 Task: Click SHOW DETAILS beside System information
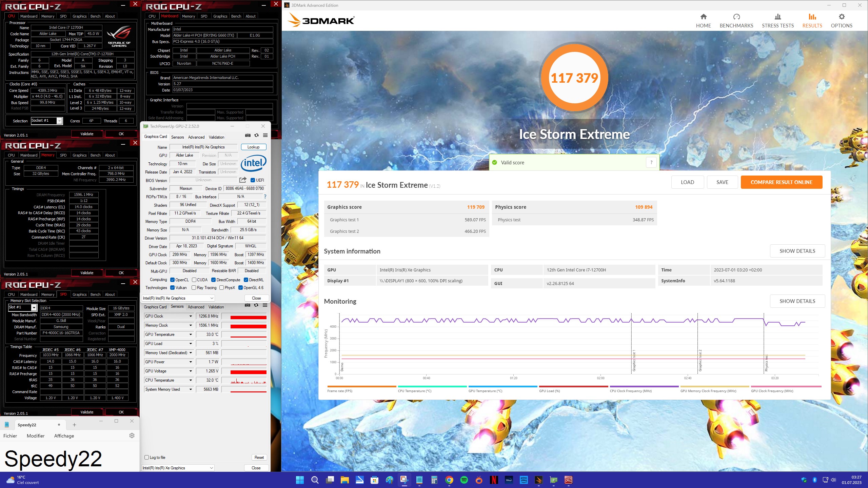click(797, 251)
